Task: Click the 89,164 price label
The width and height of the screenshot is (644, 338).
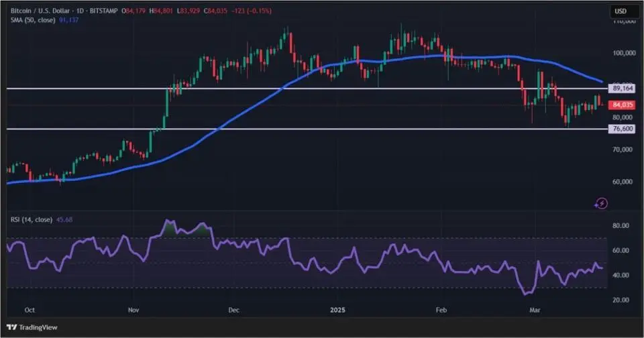Action: pyautogui.click(x=623, y=89)
